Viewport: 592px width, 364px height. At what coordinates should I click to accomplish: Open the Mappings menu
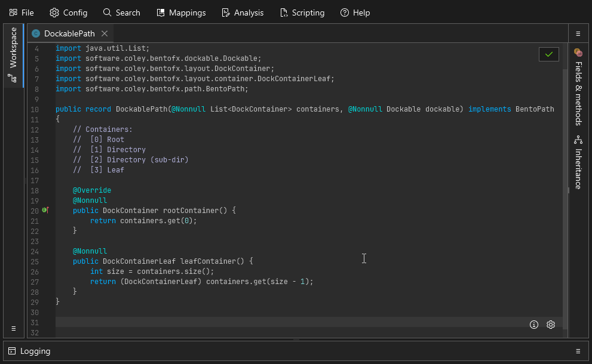181,12
